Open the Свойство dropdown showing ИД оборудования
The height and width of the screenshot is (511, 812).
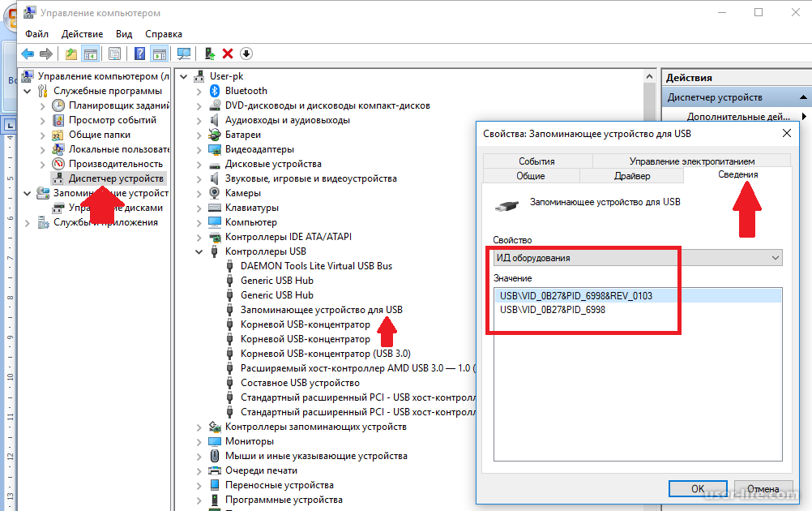[x=638, y=258]
